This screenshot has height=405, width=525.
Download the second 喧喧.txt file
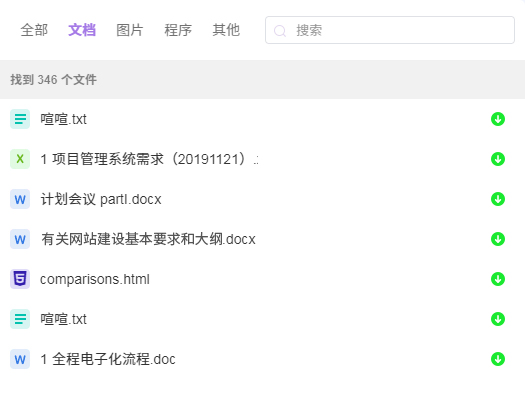click(x=498, y=319)
